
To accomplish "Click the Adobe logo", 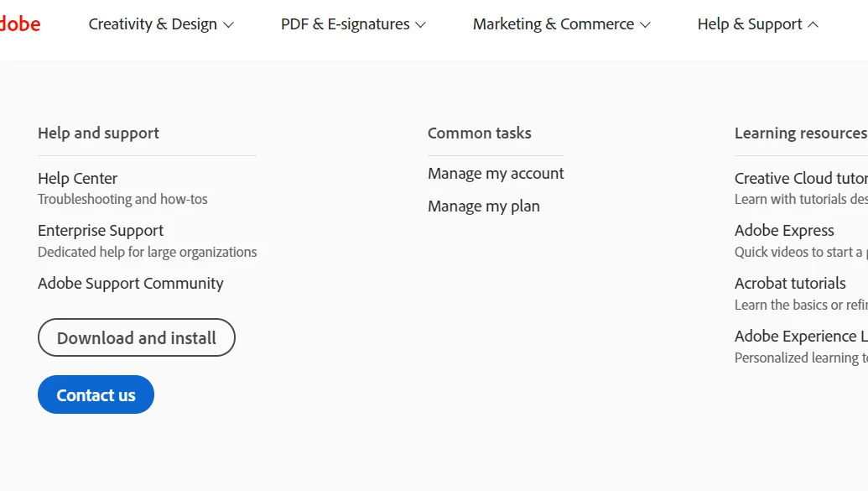I will [x=19, y=24].
